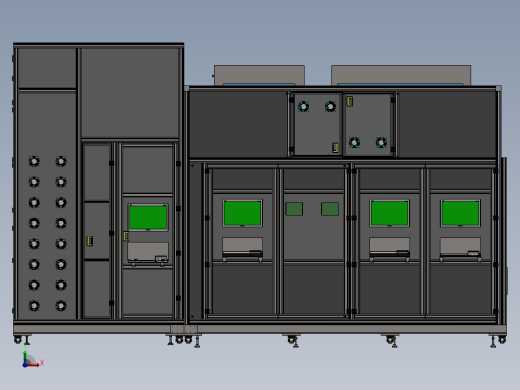Click the yellow handle at the bottom of the fan box
520x390 pixels.
tap(335, 148)
